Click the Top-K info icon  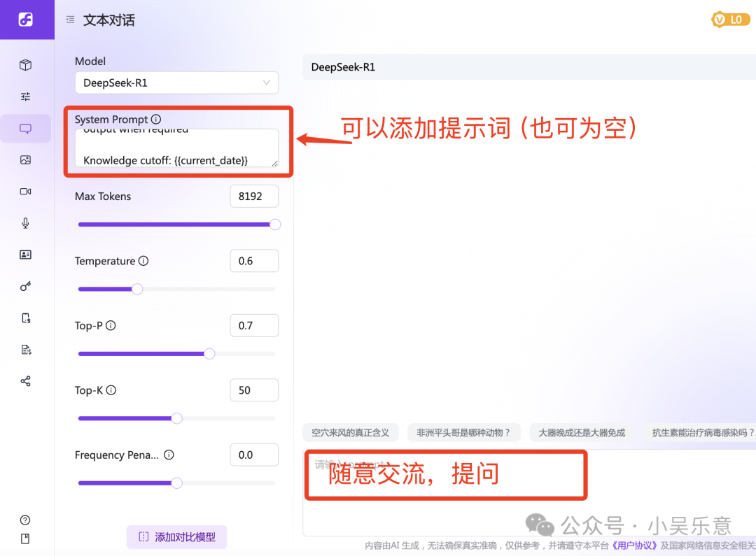[111, 390]
